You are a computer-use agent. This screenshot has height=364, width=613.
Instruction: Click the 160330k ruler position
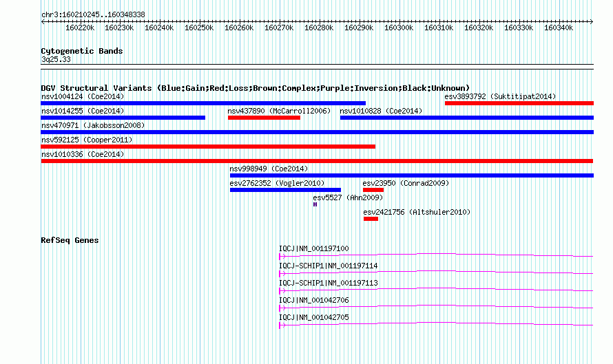coord(519,28)
